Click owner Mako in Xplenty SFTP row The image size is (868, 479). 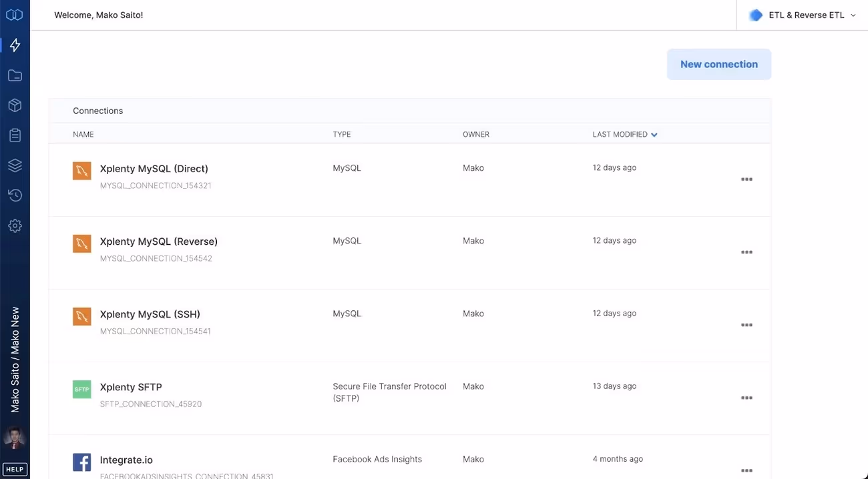point(473,386)
